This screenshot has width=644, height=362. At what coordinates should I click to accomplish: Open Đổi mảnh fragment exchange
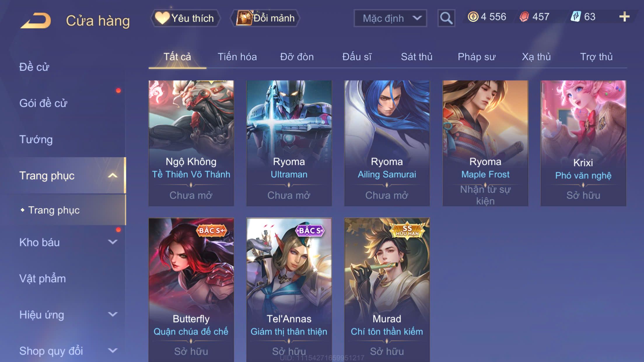(x=265, y=18)
